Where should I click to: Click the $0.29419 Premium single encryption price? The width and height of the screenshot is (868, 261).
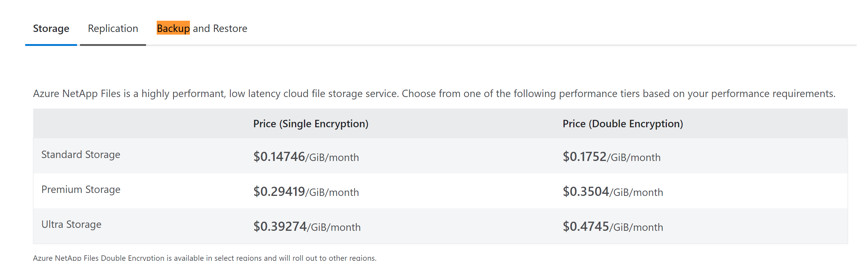coord(279,192)
